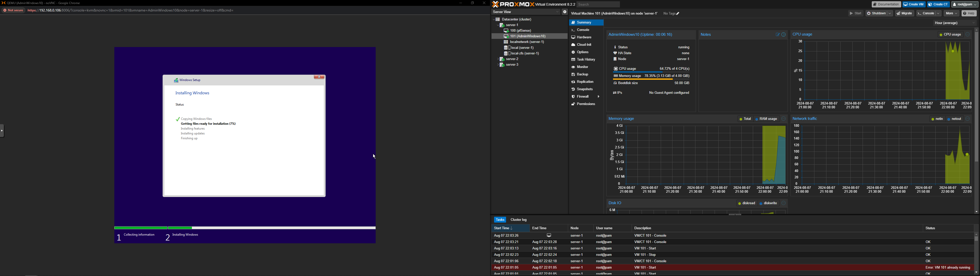The height and width of the screenshot is (276, 980).
Task: Click the Create CT button
Action: 939,5
